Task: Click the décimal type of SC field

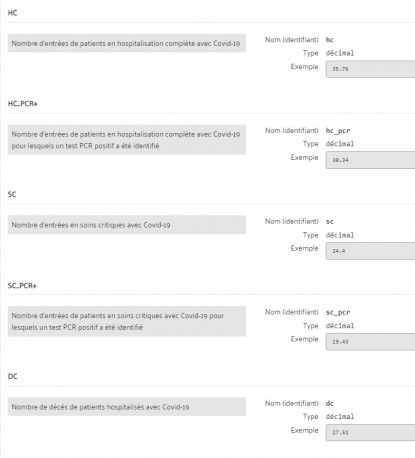Action: [340, 235]
